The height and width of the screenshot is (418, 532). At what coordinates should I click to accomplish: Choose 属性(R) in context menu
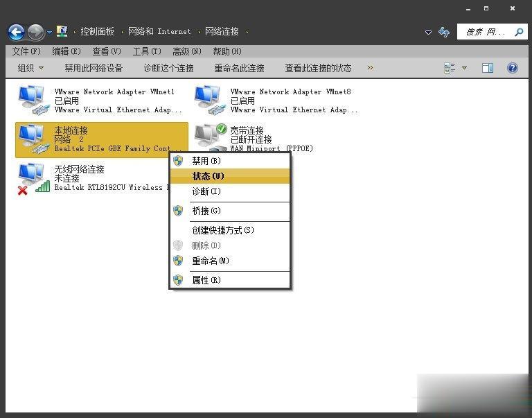point(230,280)
